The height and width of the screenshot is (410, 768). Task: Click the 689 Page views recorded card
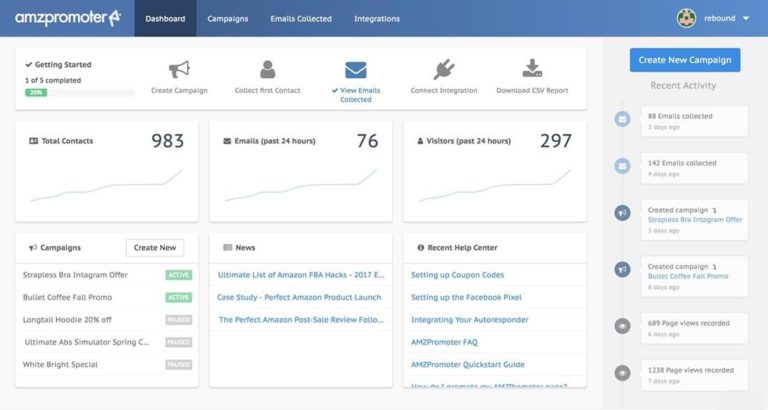click(x=694, y=328)
